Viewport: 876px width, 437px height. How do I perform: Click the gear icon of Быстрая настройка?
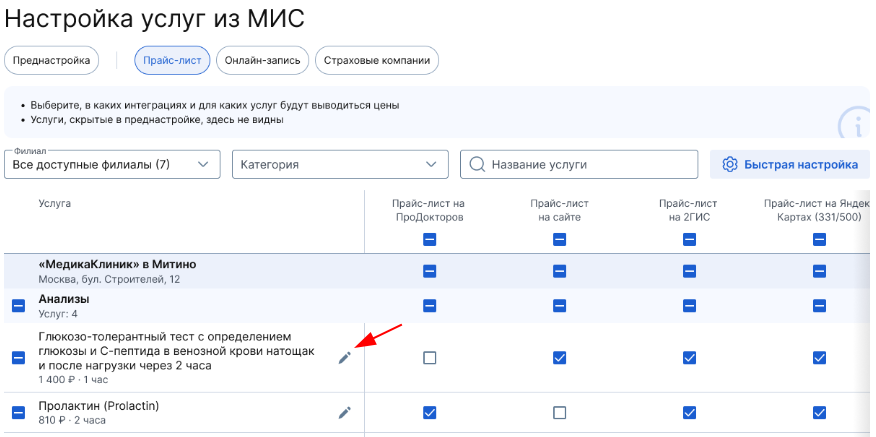coord(730,165)
